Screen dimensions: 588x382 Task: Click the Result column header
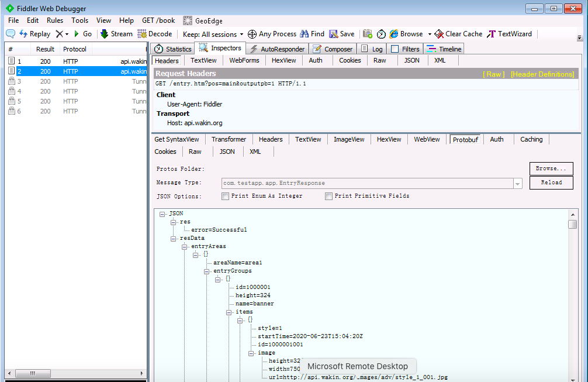click(x=45, y=49)
